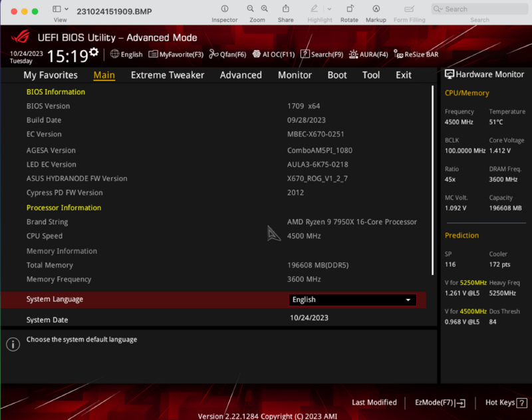The image size is (532, 420).
Task: Expand System Language English dropdown
Action: 352,300
